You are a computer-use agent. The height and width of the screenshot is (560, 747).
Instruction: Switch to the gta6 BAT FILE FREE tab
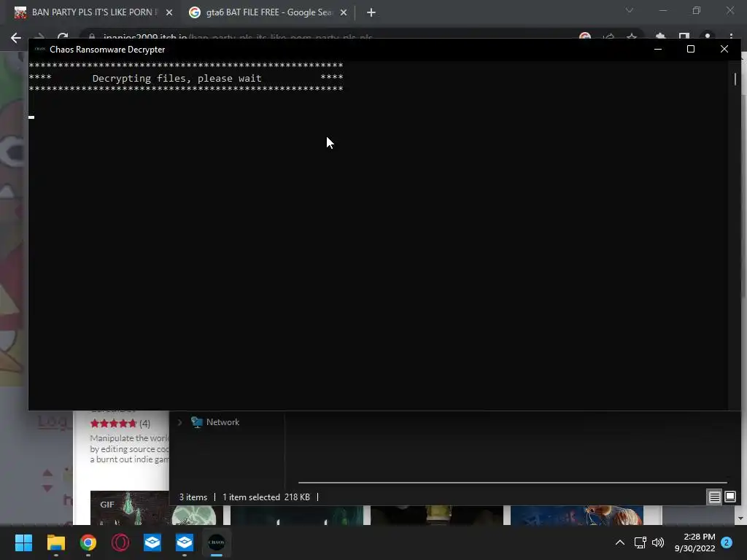[268, 12]
